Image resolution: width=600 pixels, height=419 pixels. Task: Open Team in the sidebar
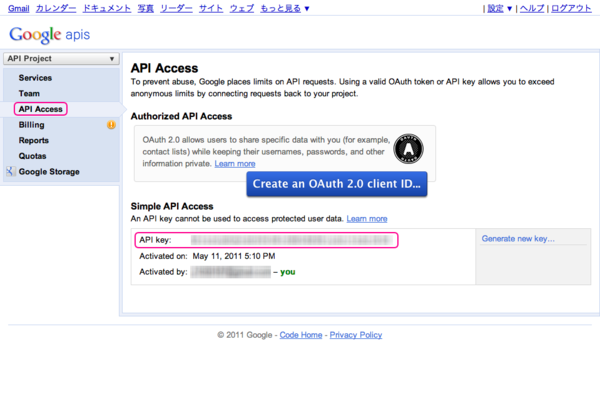pyautogui.click(x=29, y=93)
